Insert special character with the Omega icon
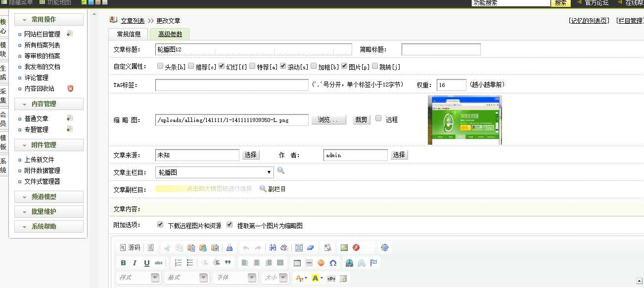The height and width of the screenshot is (288, 644). pyautogui.click(x=333, y=263)
